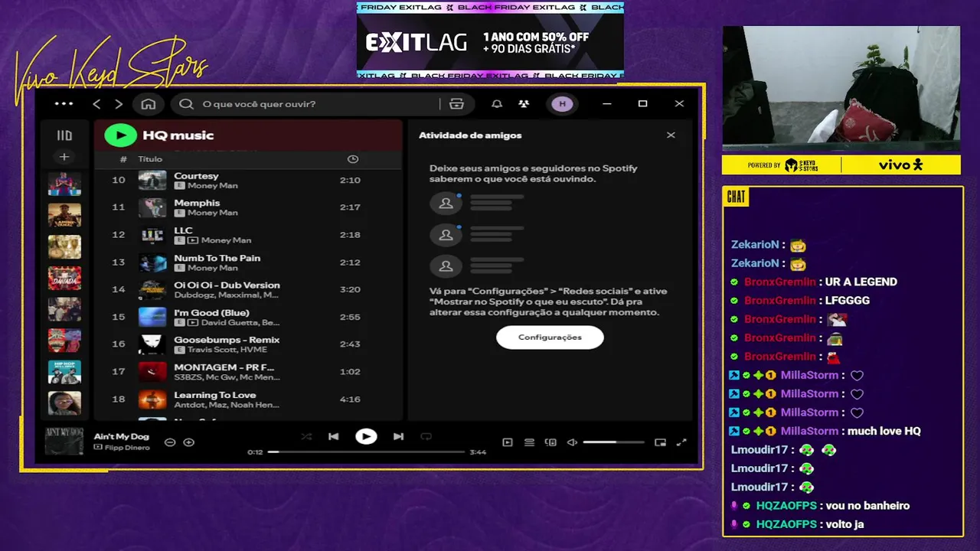Close the 'Atividade de amigos' panel

click(671, 135)
